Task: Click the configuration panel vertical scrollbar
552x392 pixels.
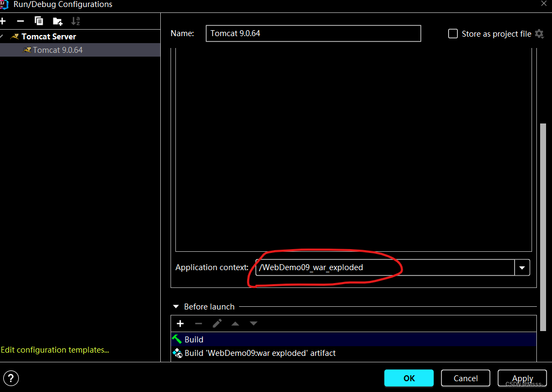Action: [543, 227]
